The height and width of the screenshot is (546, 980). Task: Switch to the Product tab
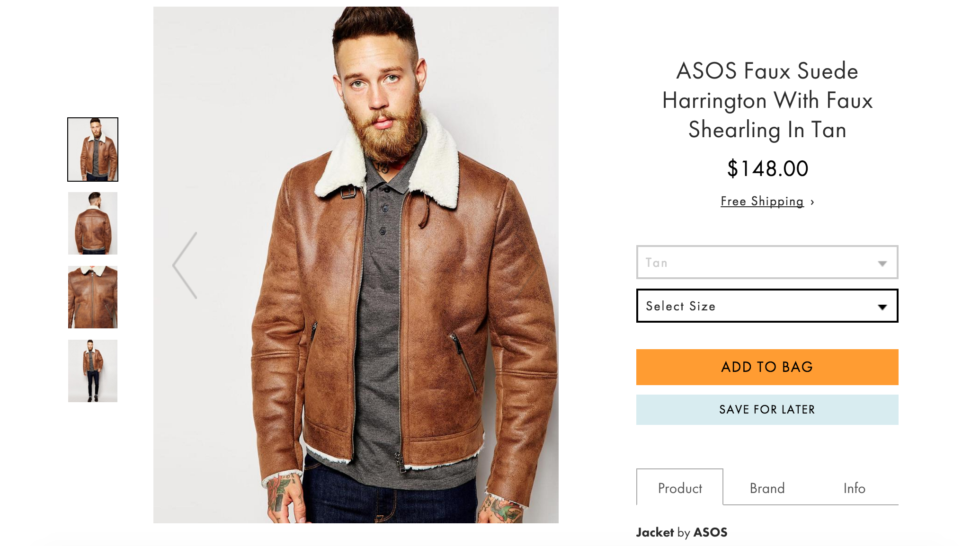(x=679, y=488)
